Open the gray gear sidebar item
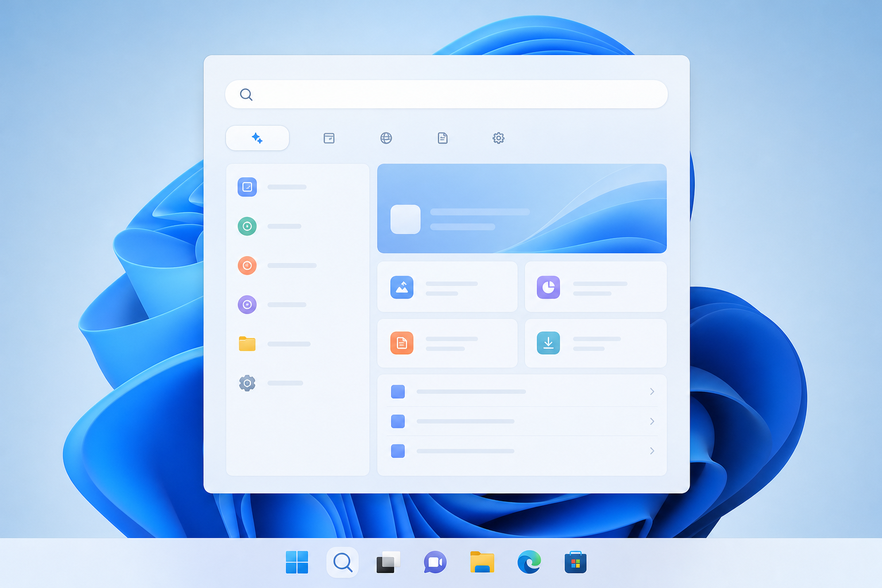Viewport: 882px width, 588px height. pos(247,383)
